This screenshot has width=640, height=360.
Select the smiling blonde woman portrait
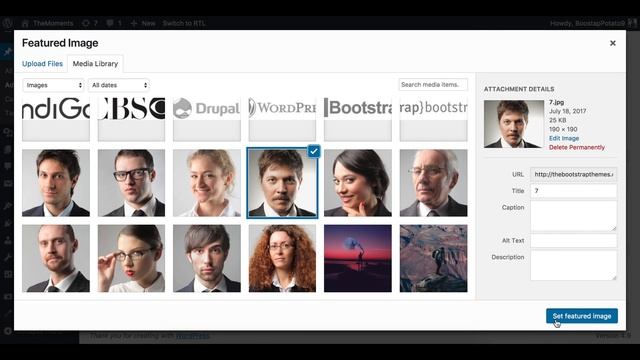[207, 183]
